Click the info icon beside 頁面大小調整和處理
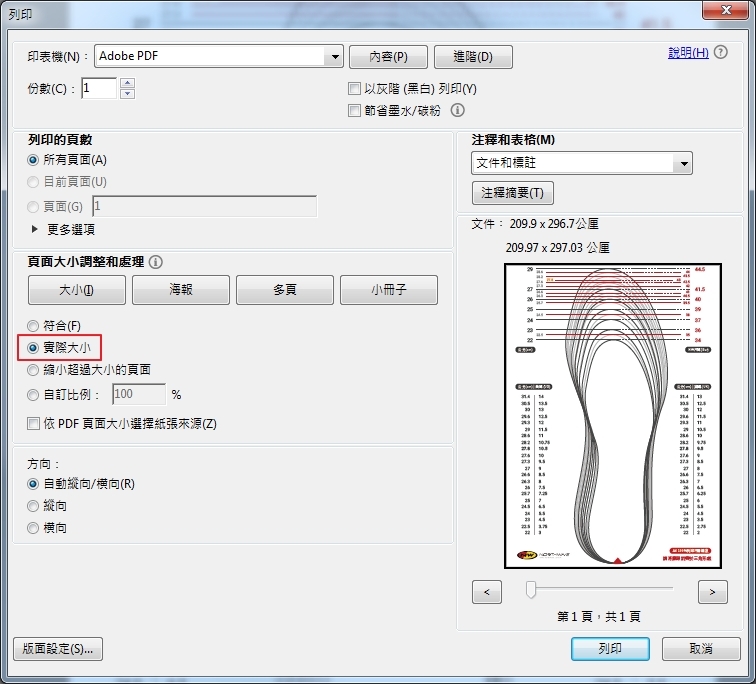The width and height of the screenshot is (756, 684). (x=155, y=262)
